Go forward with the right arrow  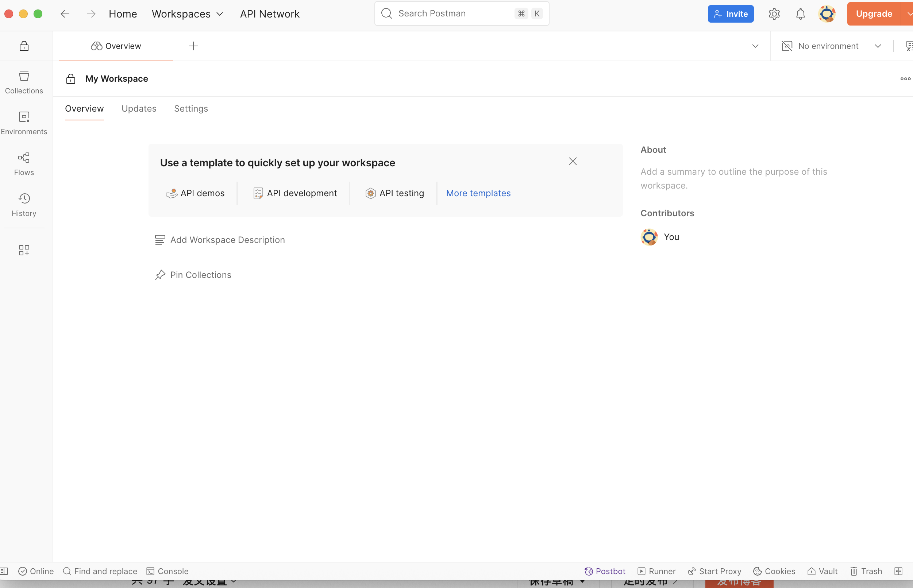pos(91,14)
